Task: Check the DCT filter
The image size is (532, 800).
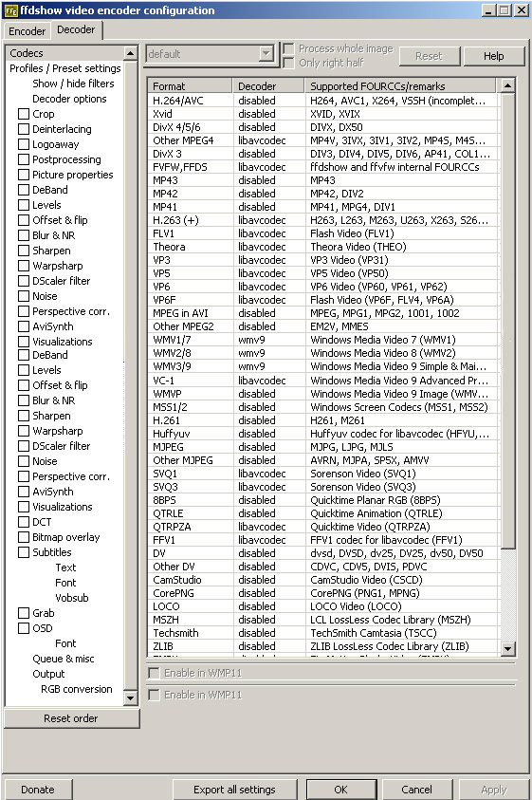Action: click(24, 522)
